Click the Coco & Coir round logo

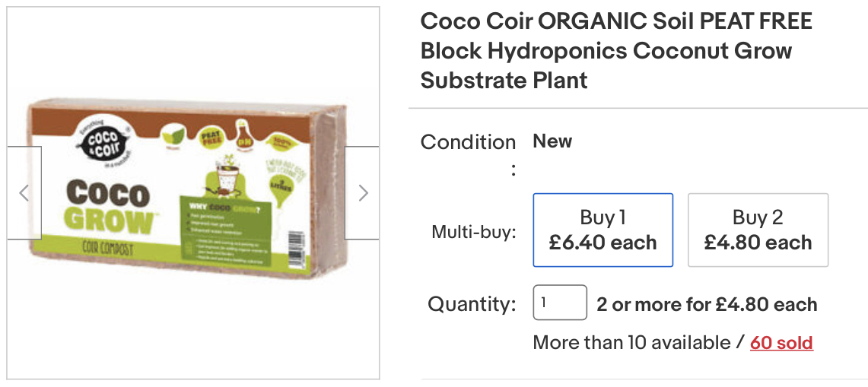pos(101,141)
